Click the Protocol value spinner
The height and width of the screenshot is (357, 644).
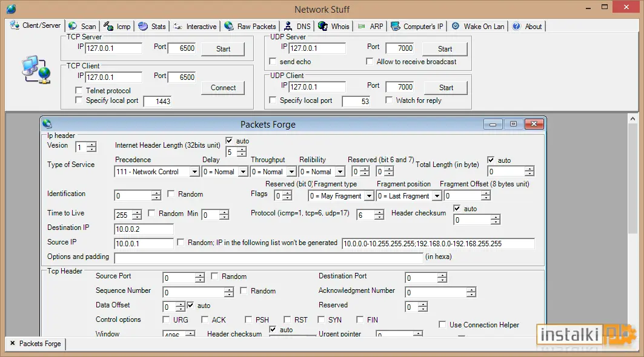click(x=379, y=215)
